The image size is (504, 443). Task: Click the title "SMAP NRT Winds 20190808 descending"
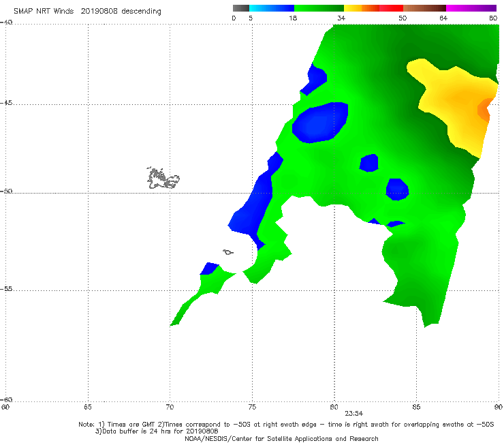pos(87,12)
